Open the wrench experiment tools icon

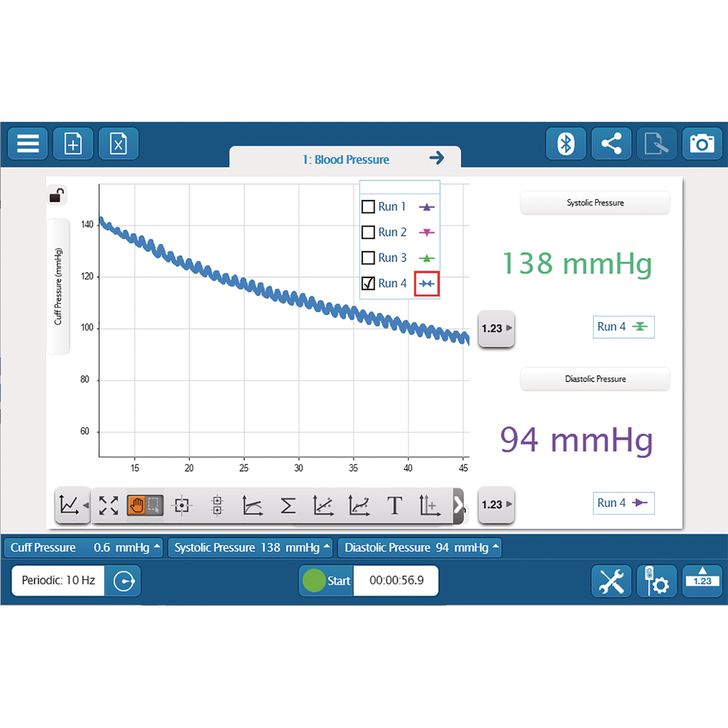click(x=611, y=581)
